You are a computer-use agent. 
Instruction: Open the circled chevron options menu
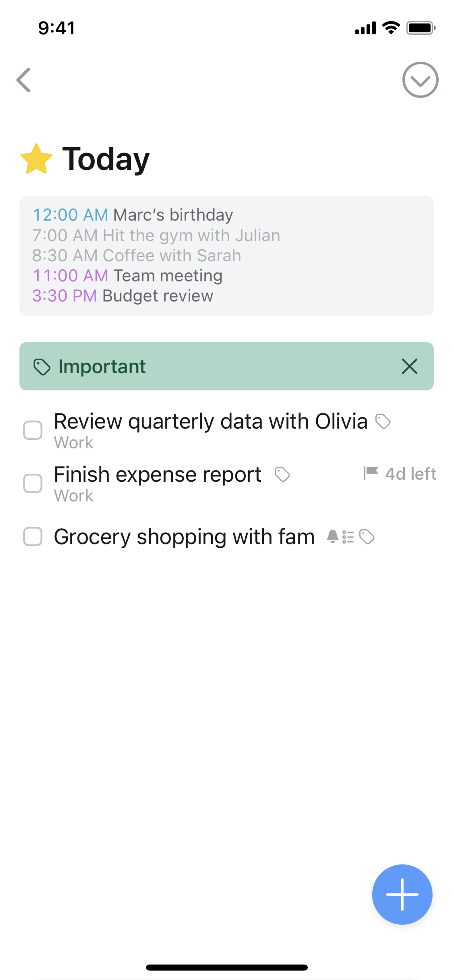coord(420,80)
